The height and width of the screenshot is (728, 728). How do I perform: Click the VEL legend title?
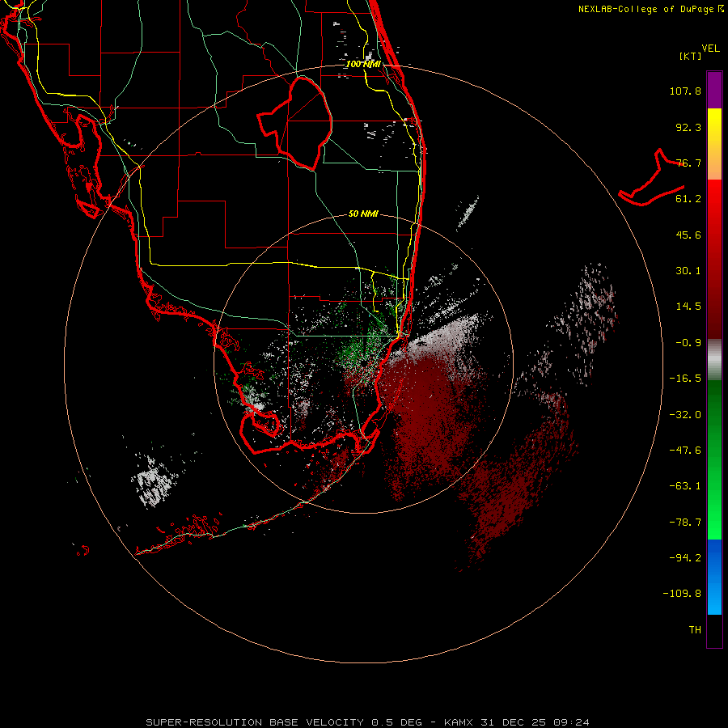pos(710,49)
